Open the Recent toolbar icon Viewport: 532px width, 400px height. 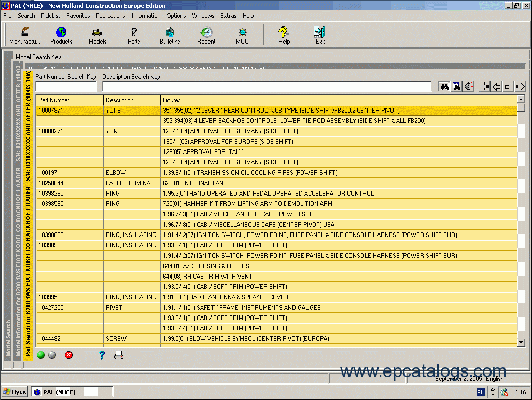(206, 35)
